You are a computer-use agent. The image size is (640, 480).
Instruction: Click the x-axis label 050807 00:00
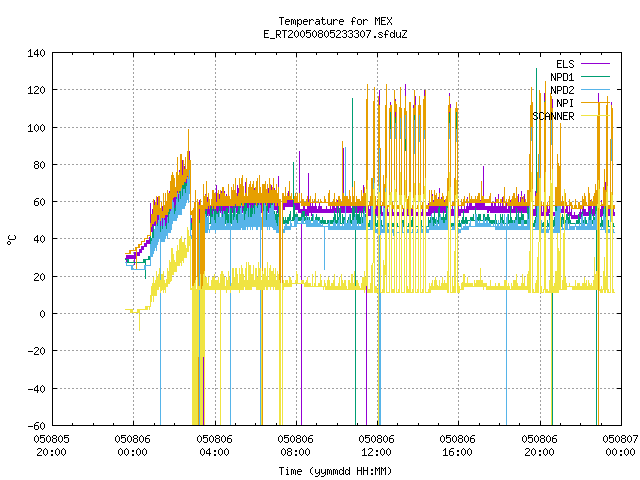coord(620,446)
